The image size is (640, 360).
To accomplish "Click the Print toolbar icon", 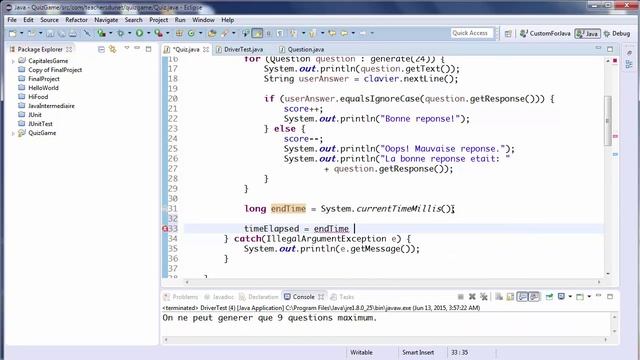I will pos(73,33).
